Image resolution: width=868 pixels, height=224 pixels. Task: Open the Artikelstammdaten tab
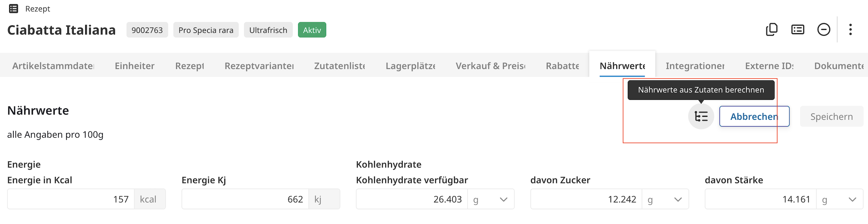pyautogui.click(x=53, y=66)
